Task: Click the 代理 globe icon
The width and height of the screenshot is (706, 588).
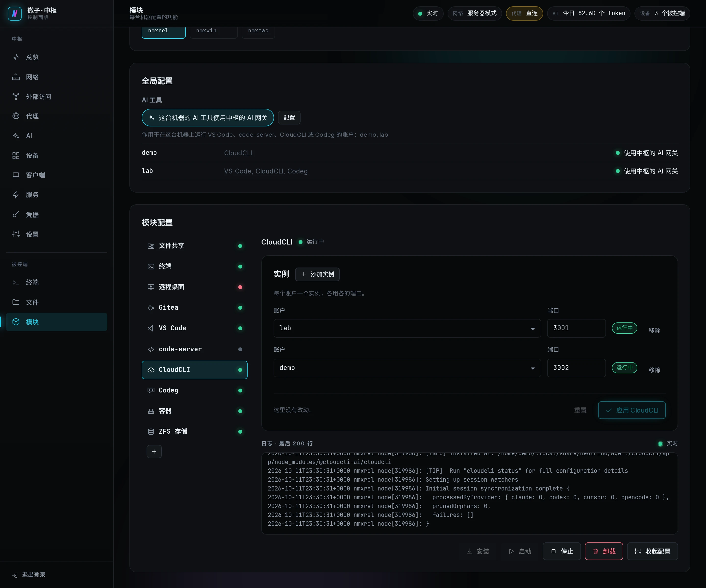Action: coord(16,116)
